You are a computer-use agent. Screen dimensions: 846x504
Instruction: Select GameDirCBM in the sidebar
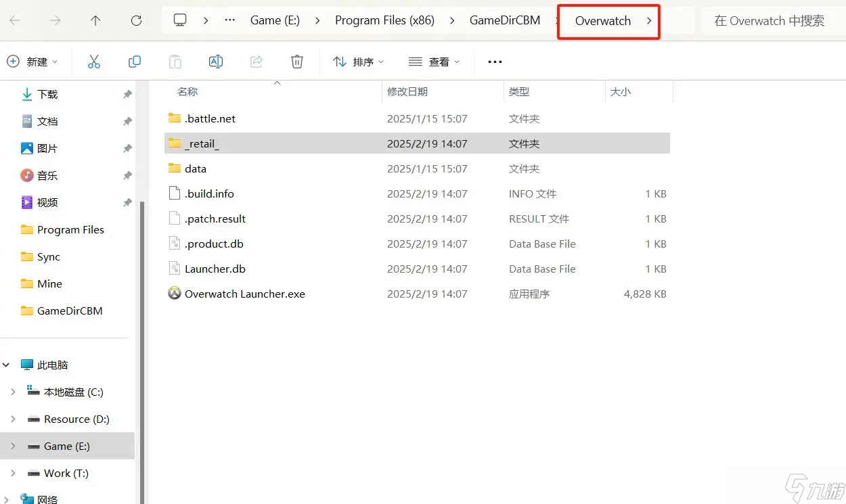click(x=70, y=311)
